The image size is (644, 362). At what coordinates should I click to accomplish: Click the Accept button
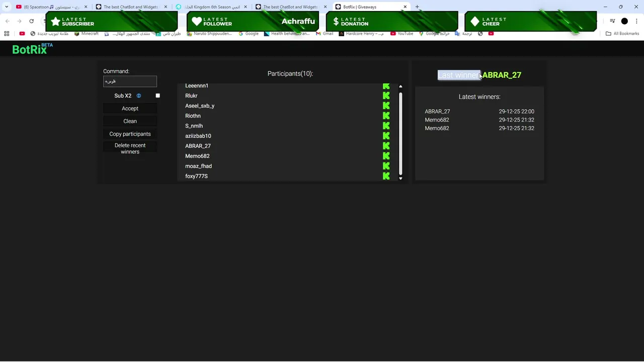(x=130, y=109)
